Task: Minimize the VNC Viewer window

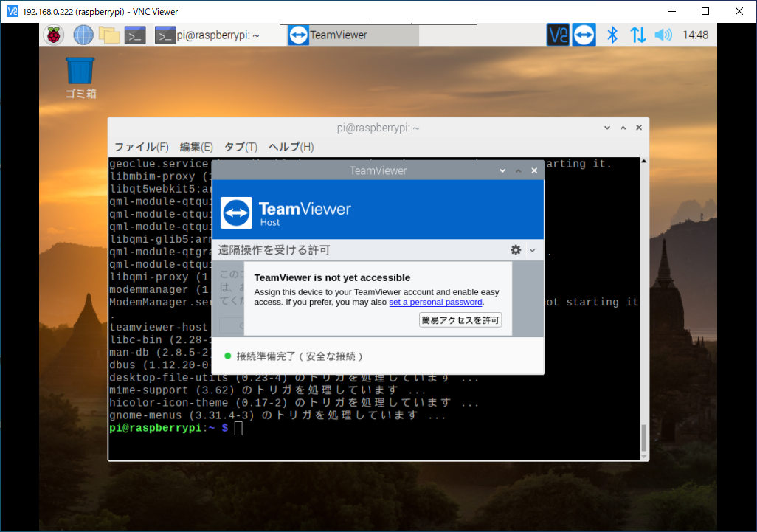Action: (672, 11)
